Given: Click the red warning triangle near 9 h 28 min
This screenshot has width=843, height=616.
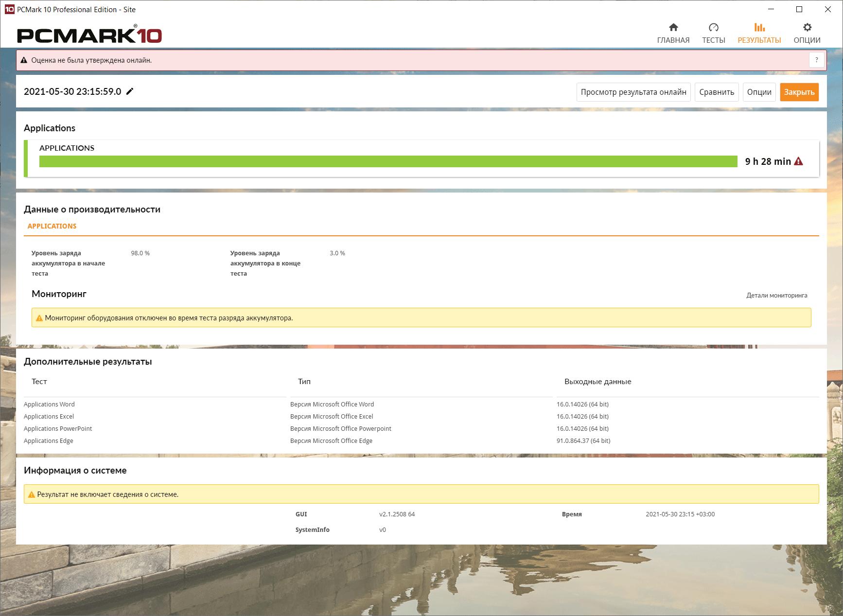Looking at the screenshot, I should (x=799, y=161).
